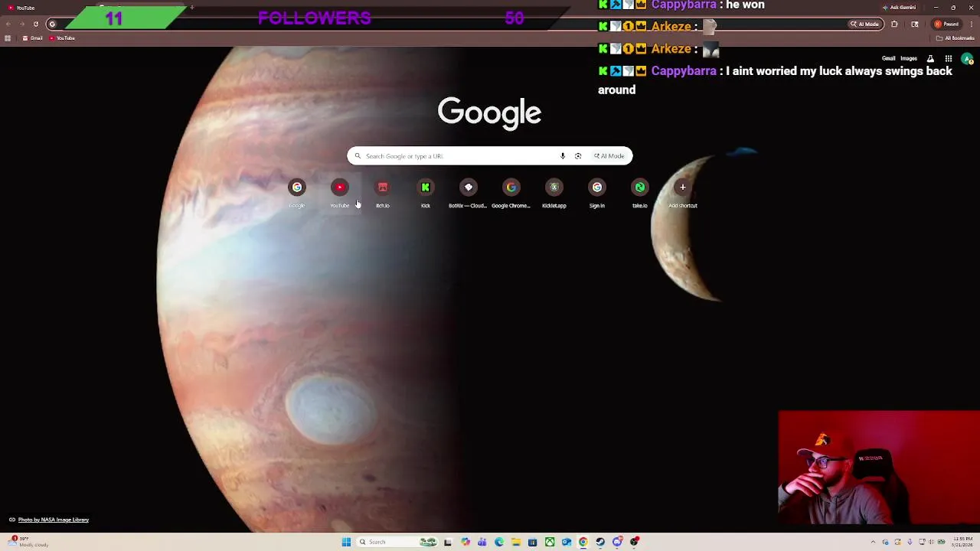This screenshot has width=980, height=551.
Task: Open the Google apps grid
Action: 949,59
